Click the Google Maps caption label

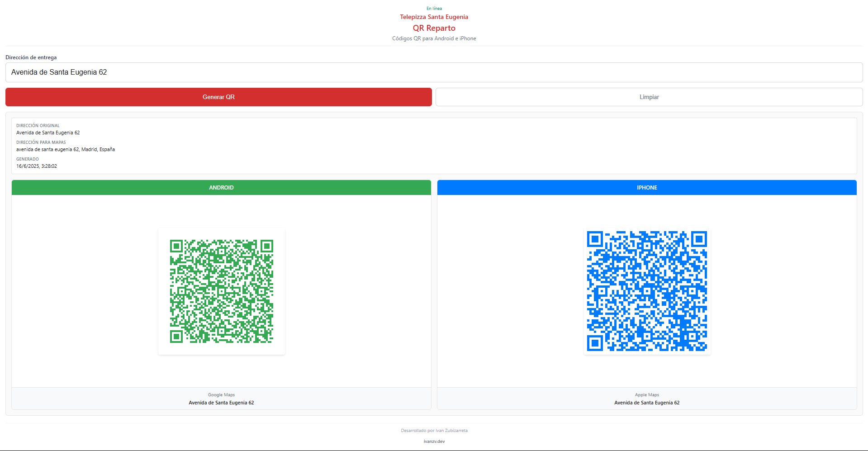(221, 395)
